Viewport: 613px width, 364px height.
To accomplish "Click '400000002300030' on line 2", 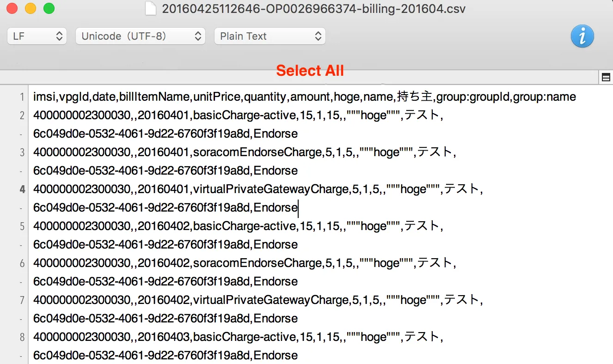I will (x=82, y=115).
